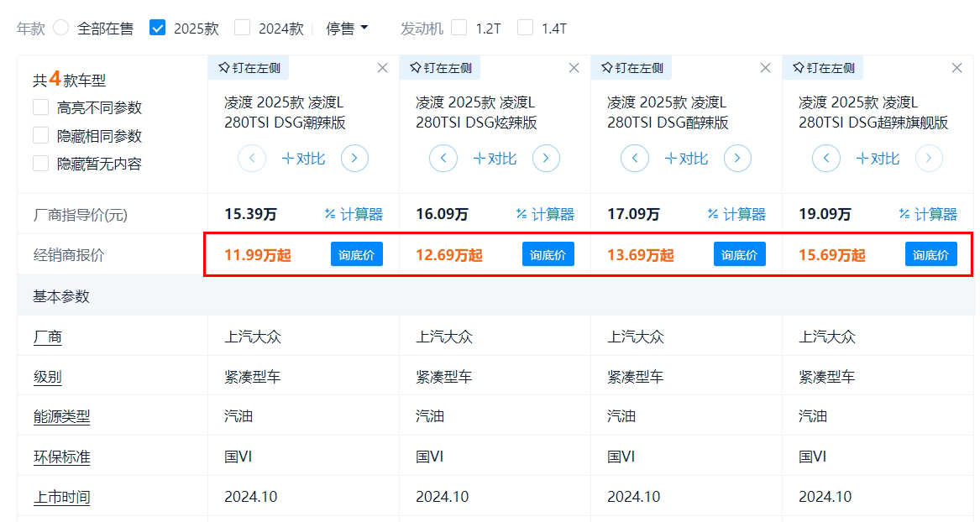Viewport: 980px width, 522px height.
Task: Move 炫辣版 column right with arrow
Action: tap(546, 159)
